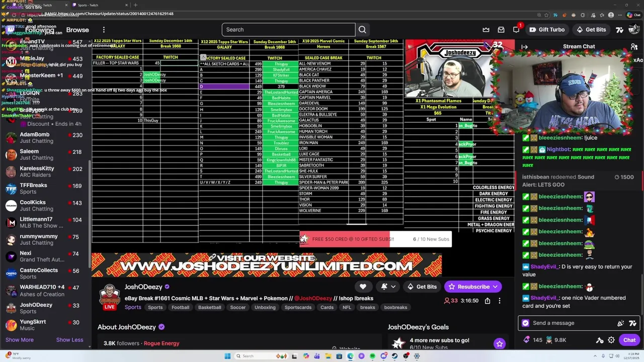Click the purple star on JoshODeezy's Goals
Screen dimensions: 644x362
pyautogui.click(x=500, y=344)
